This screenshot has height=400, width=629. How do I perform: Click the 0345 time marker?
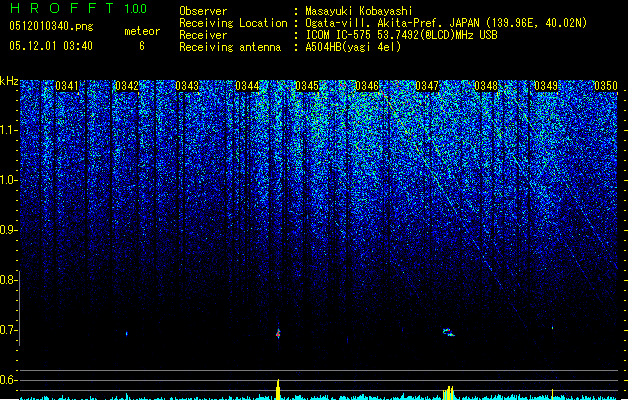307,86
